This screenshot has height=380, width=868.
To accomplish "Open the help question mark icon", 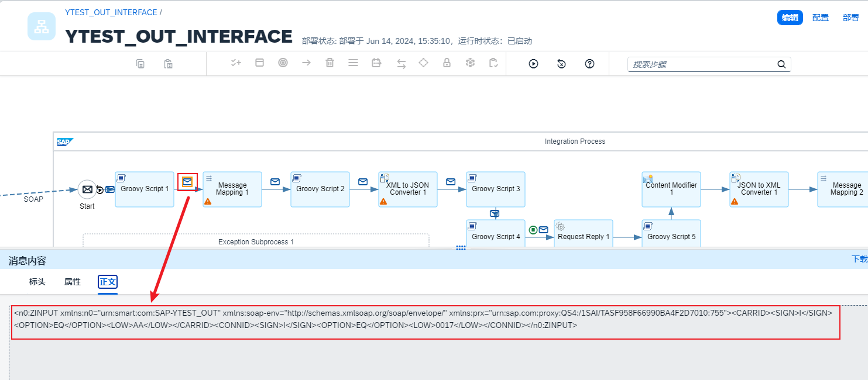I will [589, 64].
